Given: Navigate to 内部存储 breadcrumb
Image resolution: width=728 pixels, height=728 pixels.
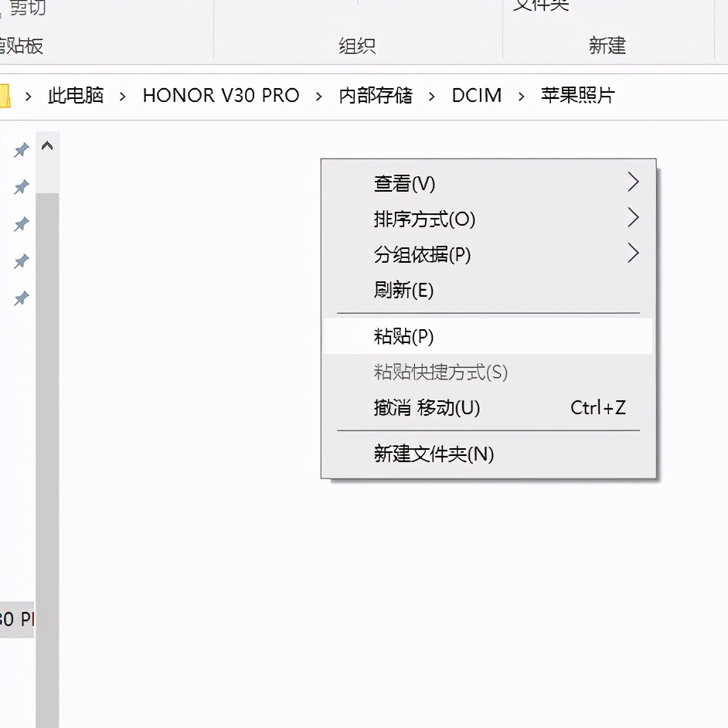Looking at the screenshot, I should click(375, 96).
